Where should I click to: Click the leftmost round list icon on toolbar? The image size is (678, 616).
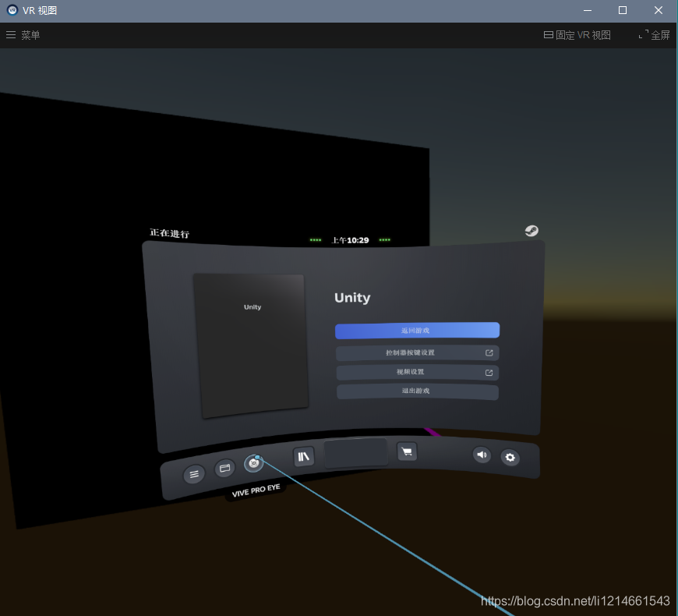coord(193,474)
